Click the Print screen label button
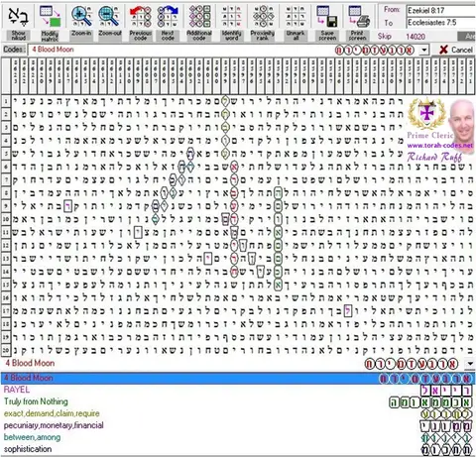The height and width of the screenshot is (457, 476). [358, 36]
